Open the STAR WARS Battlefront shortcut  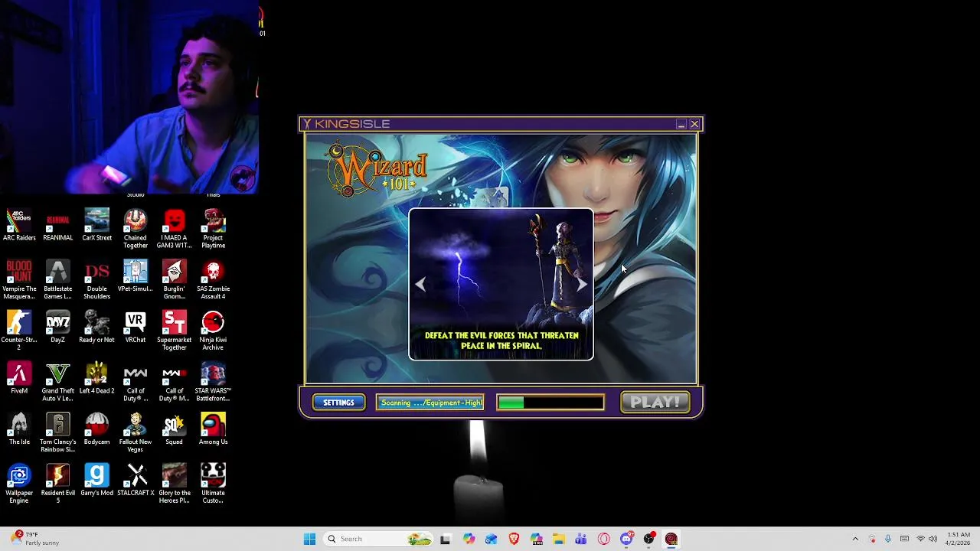click(x=213, y=383)
